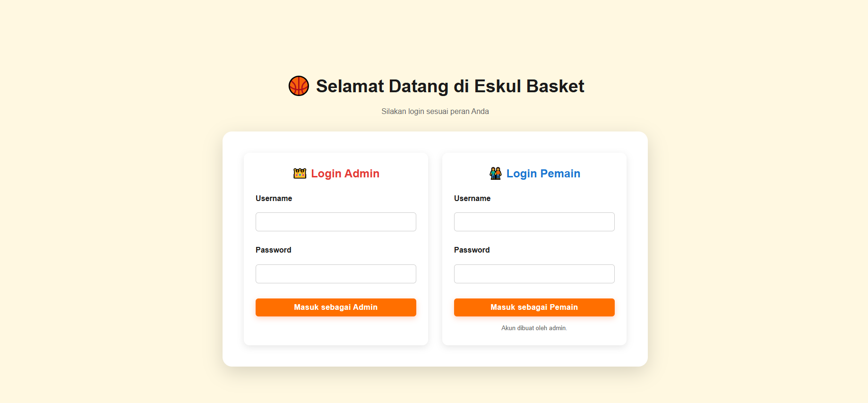Viewport: 868px width, 403px height.
Task: Click the Login Admin heading
Action: (345, 173)
